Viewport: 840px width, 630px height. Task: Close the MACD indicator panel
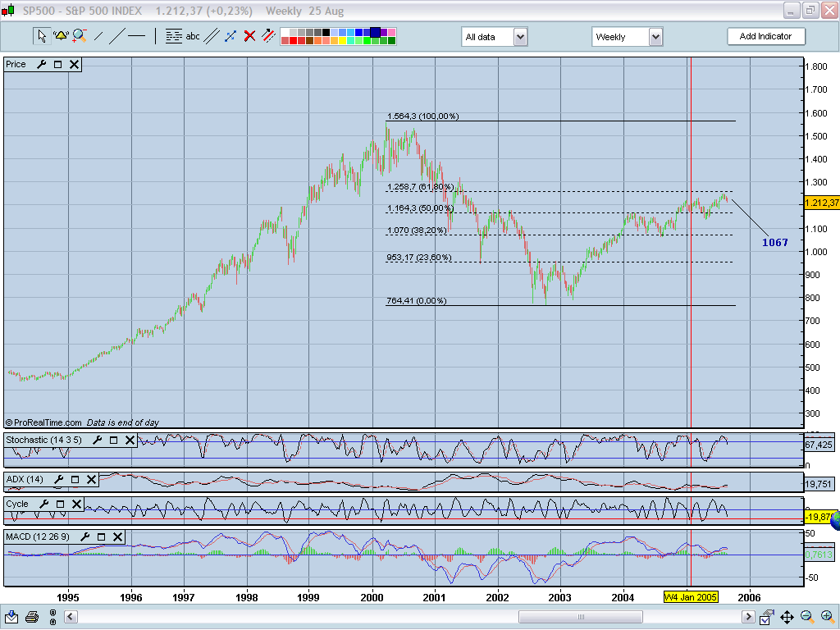(x=117, y=536)
